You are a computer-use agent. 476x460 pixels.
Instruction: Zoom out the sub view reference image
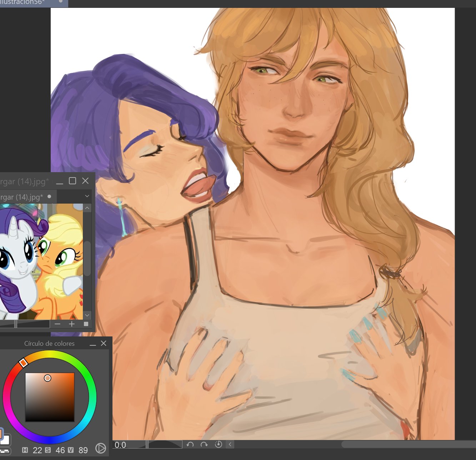tap(57, 324)
